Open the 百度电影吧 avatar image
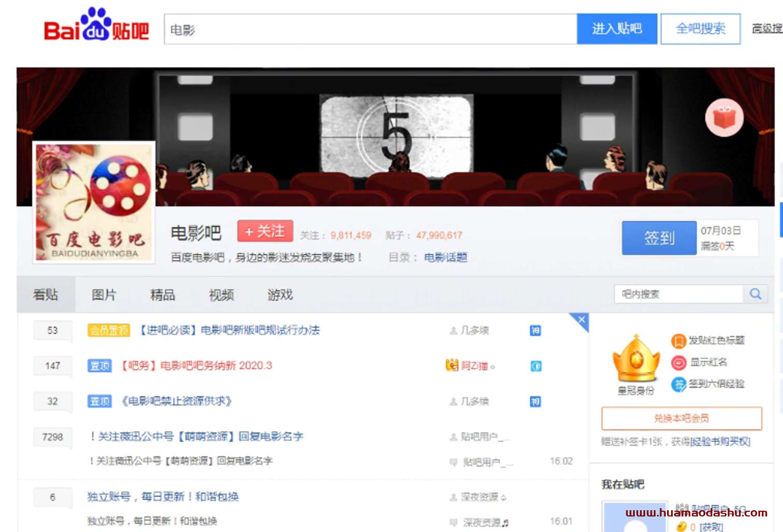 94,202
